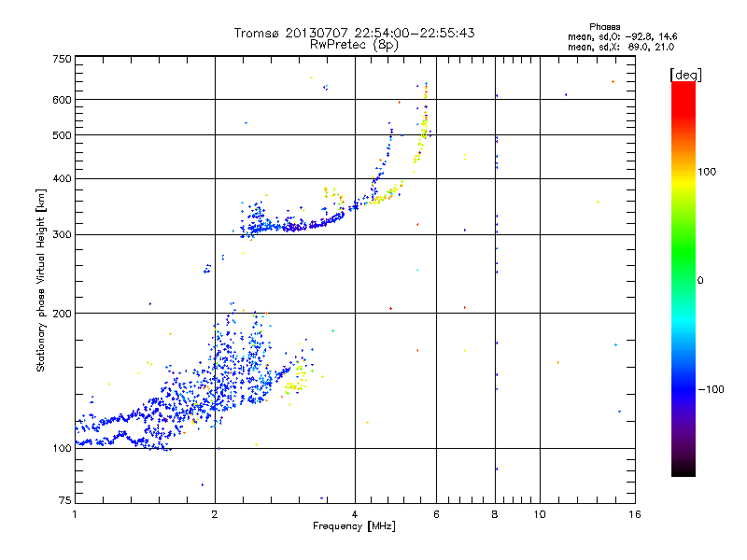Click the '4' frequency axis tick label
The image size is (747, 560).
click(x=355, y=514)
